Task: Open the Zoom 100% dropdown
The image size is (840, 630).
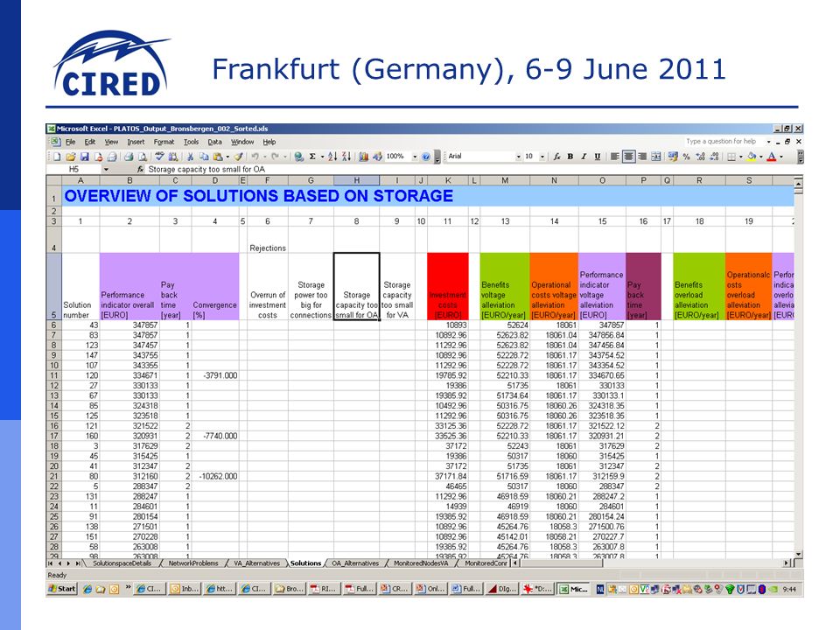Action: click(x=415, y=157)
